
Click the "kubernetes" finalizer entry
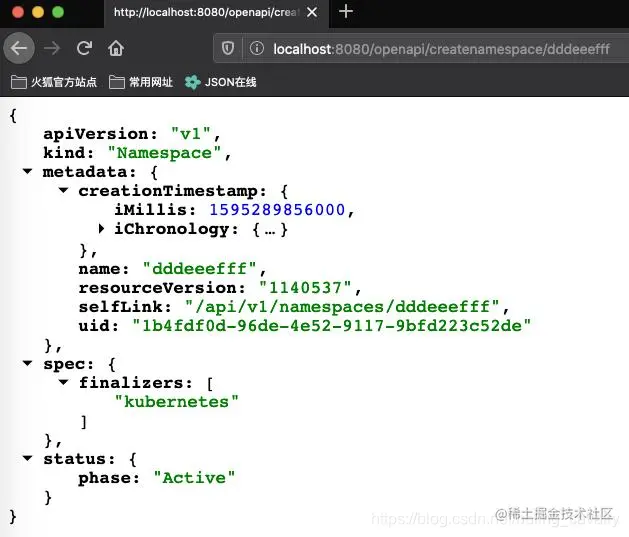pyautogui.click(x=177, y=401)
